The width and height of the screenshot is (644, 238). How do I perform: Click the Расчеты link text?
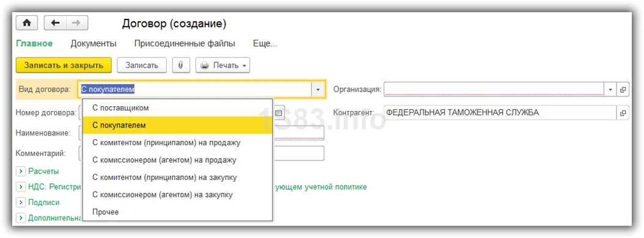[43, 171]
